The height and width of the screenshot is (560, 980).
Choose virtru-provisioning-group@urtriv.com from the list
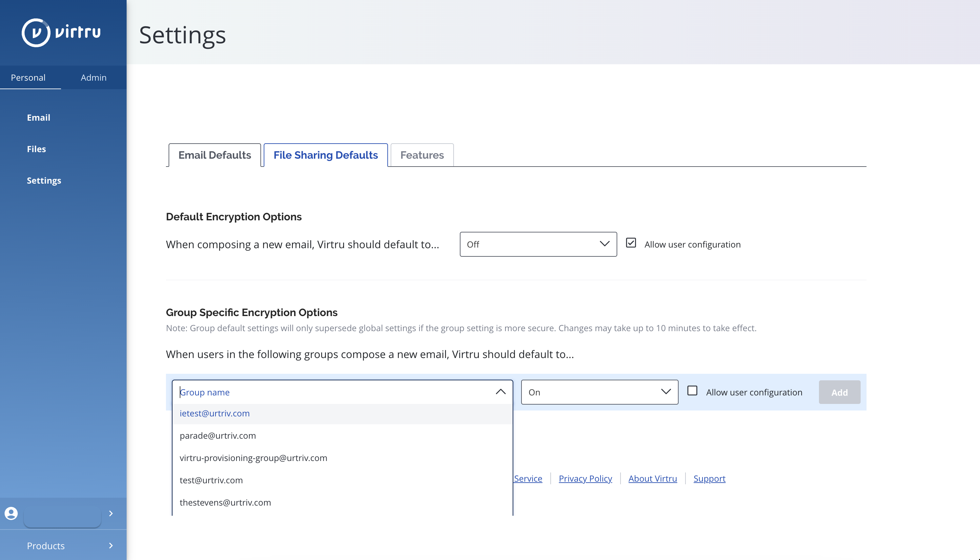[x=342, y=458]
